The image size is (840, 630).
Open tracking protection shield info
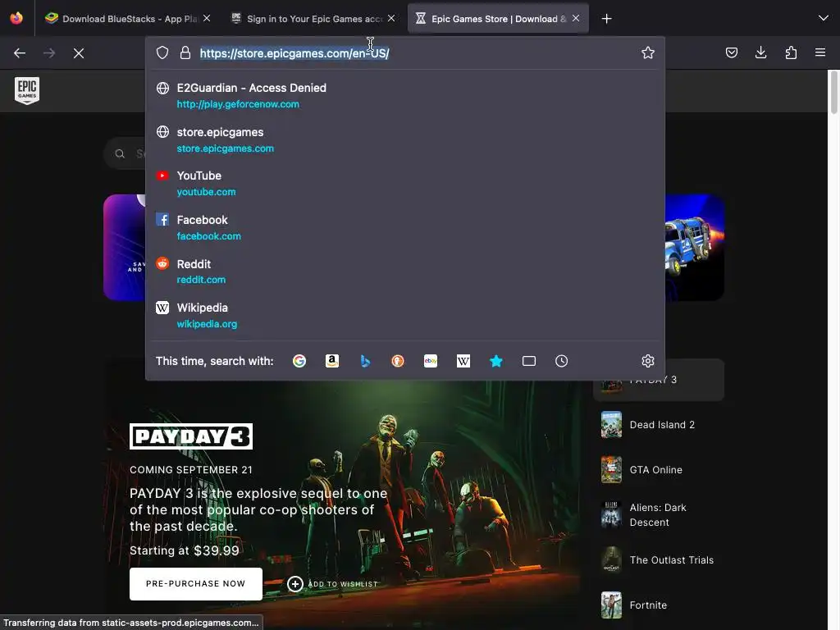click(162, 52)
